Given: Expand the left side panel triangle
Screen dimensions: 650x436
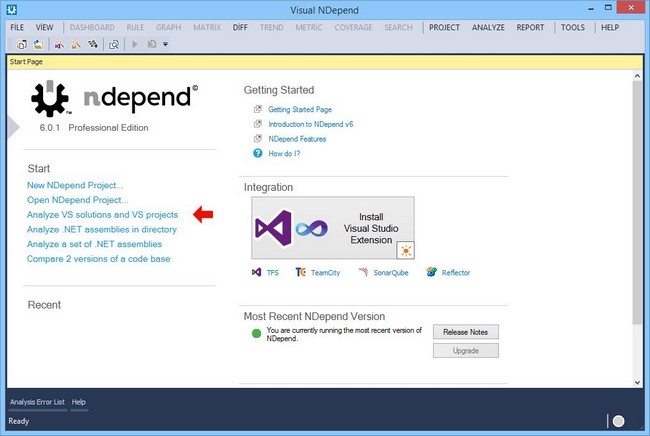Looking at the screenshot, I should pyautogui.click(x=13, y=127).
